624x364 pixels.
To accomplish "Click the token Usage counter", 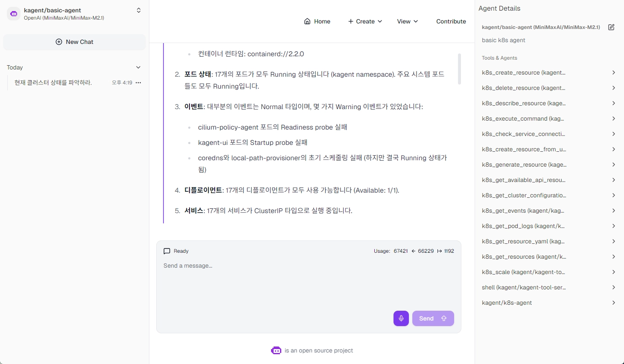I will point(414,251).
